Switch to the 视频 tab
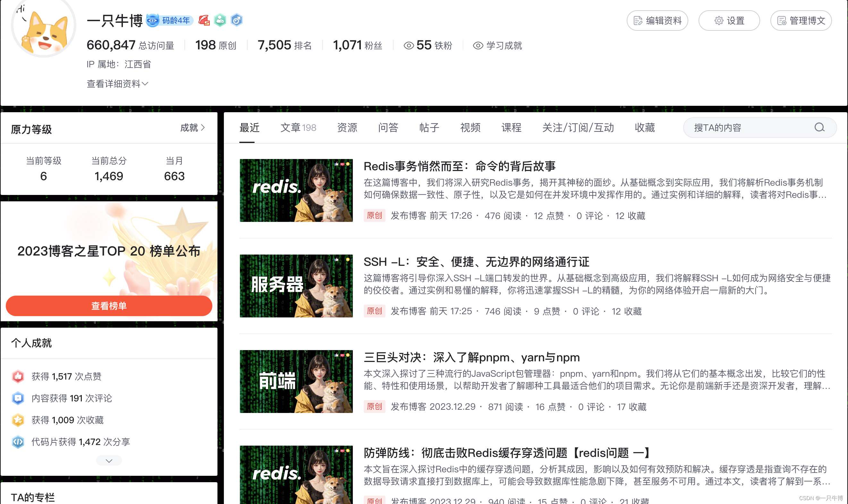Viewport: 848px width, 504px height. tap(470, 128)
